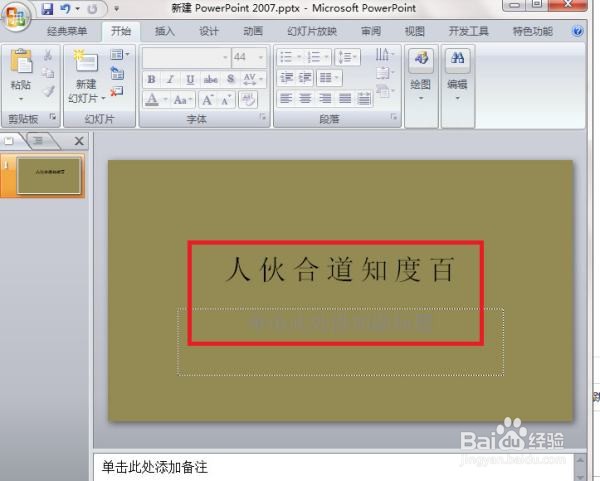Toggle bold formatting

click(x=152, y=79)
